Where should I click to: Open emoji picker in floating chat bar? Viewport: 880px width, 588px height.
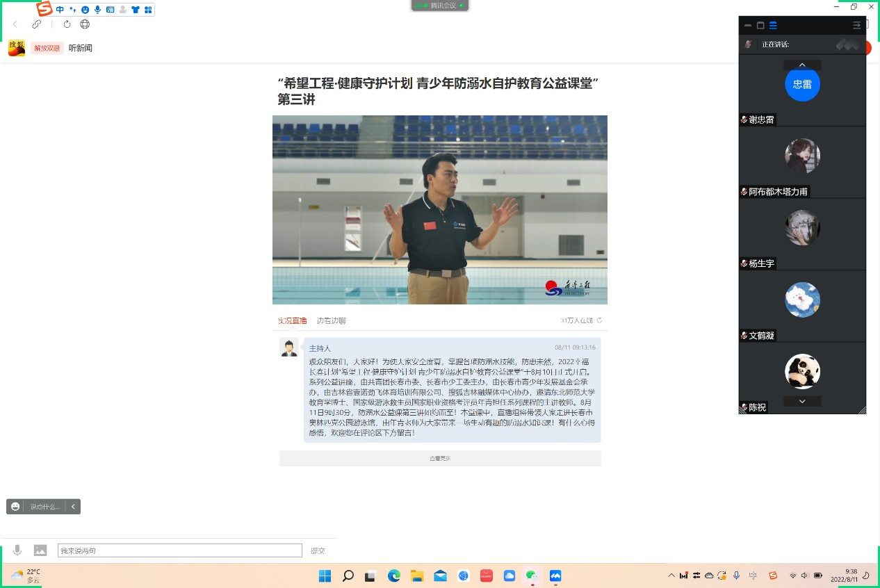(x=15, y=507)
